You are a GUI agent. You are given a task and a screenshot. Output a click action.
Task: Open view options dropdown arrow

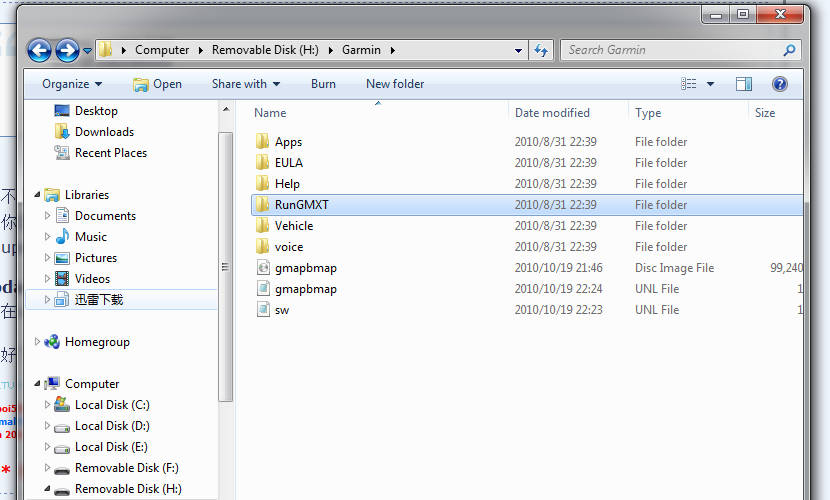(711, 84)
